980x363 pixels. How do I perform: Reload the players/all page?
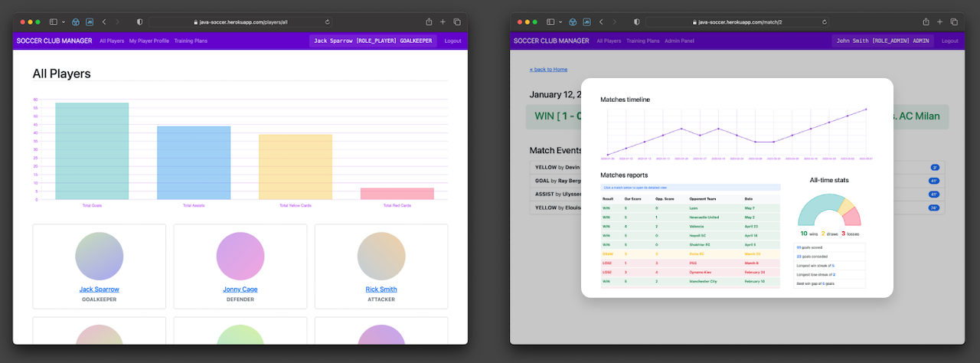click(x=328, y=22)
